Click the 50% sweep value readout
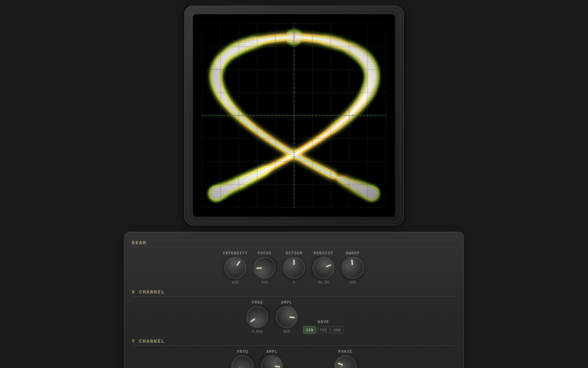The width and height of the screenshot is (588, 368). (x=353, y=282)
